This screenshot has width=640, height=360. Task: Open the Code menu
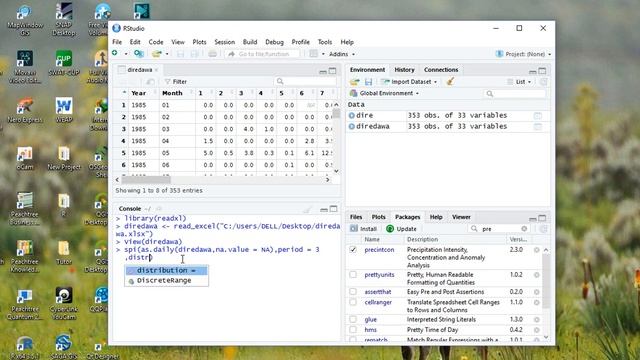156,42
